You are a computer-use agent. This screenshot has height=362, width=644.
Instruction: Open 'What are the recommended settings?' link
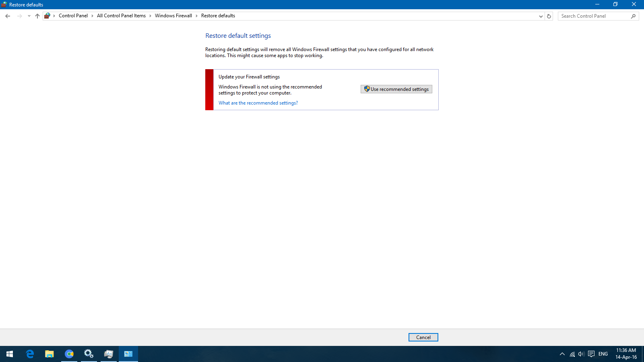coord(258,103)
